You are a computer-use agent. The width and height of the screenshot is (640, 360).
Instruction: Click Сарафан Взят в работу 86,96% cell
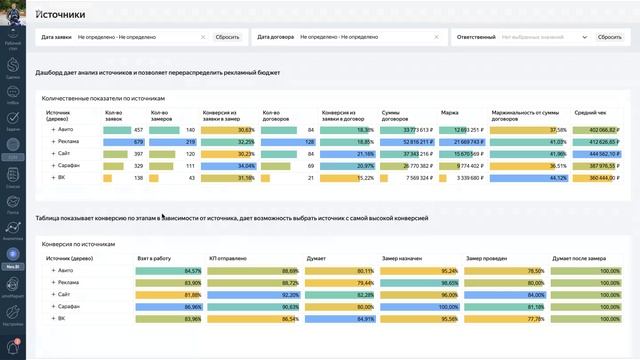169,307
